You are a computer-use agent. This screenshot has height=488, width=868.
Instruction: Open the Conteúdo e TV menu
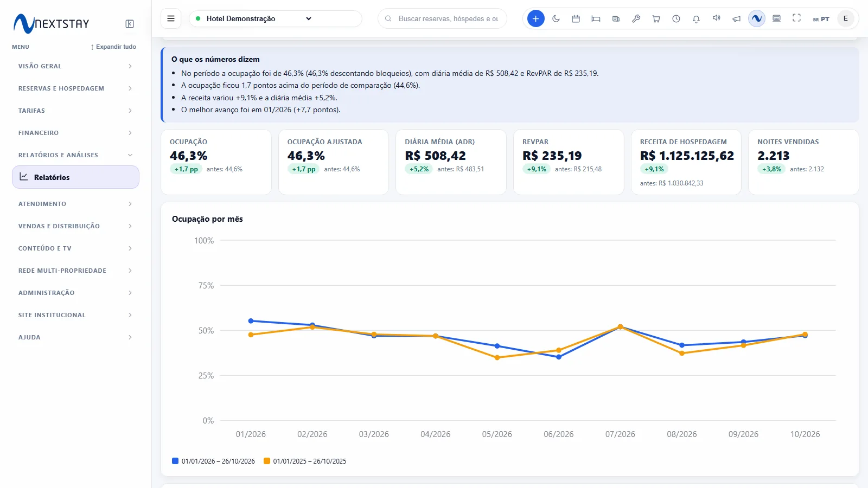pyautogui.click(x=75, y=248)
